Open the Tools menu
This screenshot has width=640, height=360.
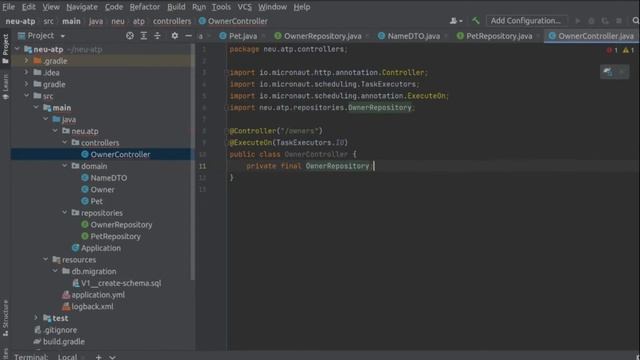[221, 7]
